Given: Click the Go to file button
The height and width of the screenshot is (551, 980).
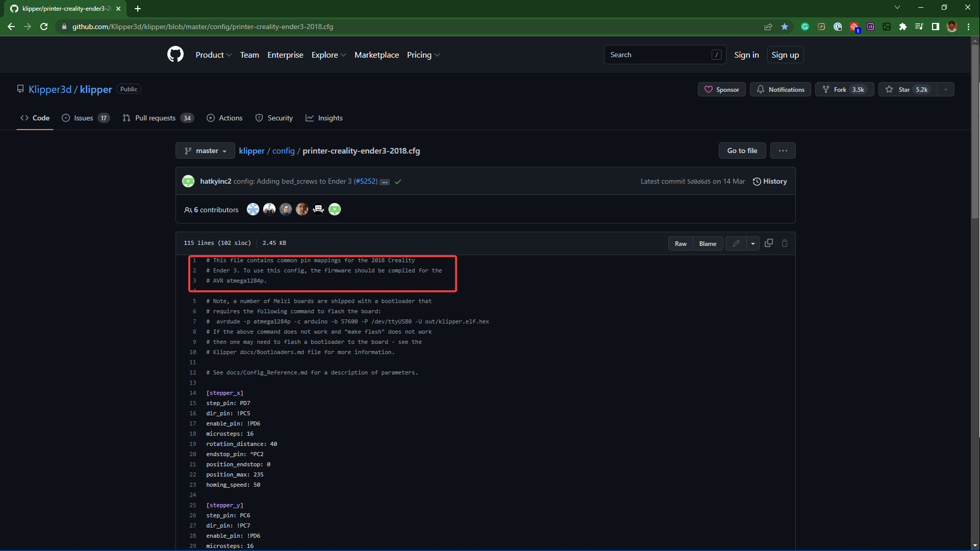Looking at the screenshot, I should click(x=742, y=151).
